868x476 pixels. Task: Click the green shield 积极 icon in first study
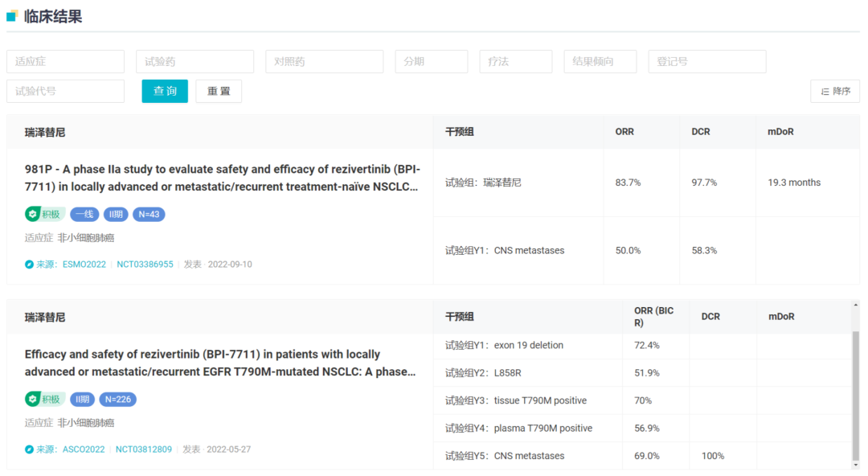33,215
